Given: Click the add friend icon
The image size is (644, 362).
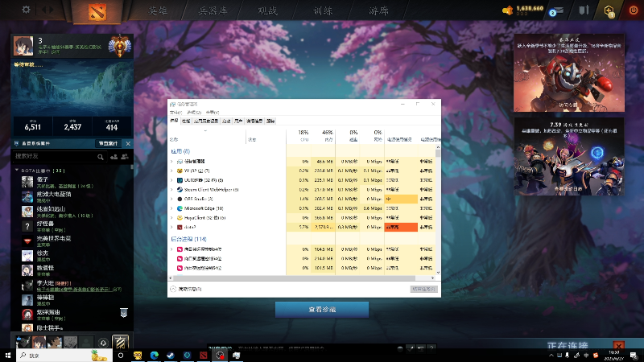Looking at the screenshot, I should (x=114, y=156).
